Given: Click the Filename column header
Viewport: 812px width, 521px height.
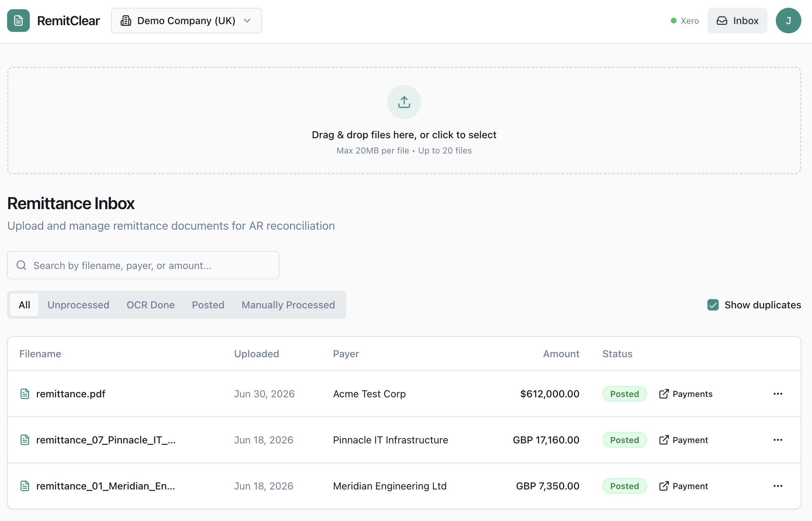Looking at the screenshot, I should (40, 354).
